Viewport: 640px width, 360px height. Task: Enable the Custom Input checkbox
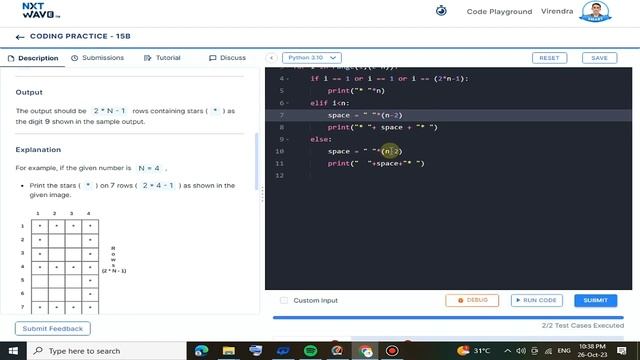tap(284, 300)
